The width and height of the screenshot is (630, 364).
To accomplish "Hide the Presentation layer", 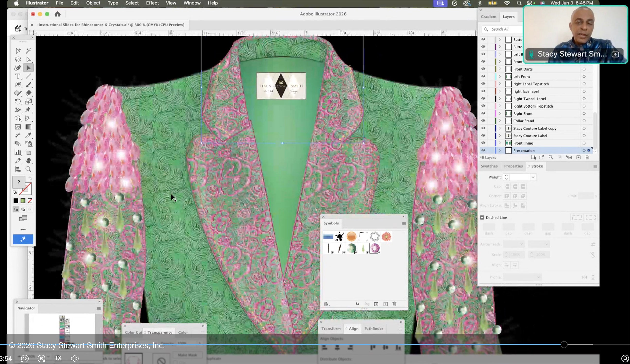I will coord(483,150).
